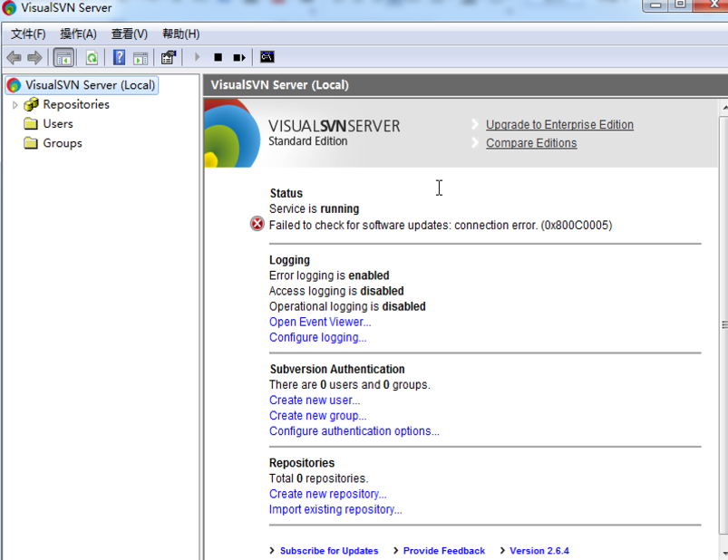This screenshot has height=560, width=728.
Task: Go back using the toolbar back arrow
Action: click(14, 57)
